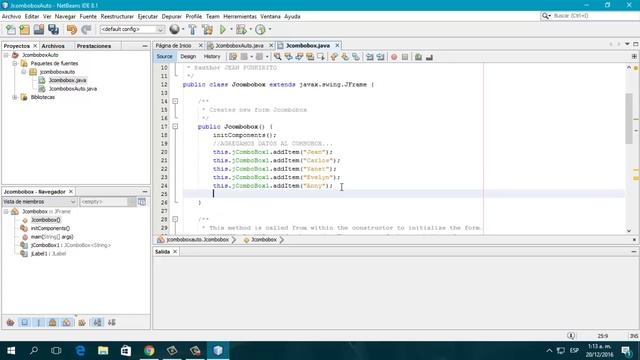The image size is (640, 360).
Task: Click the Toggle Rectangular Selection editor icon
Action: [x=321, y=57]
